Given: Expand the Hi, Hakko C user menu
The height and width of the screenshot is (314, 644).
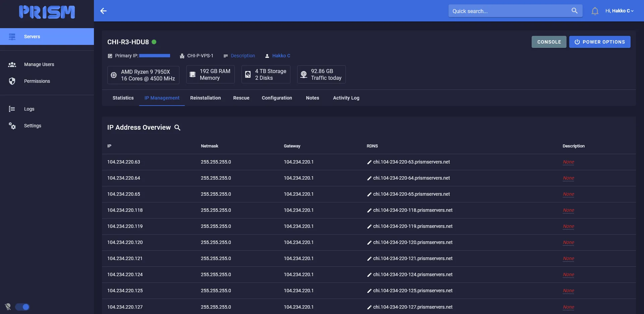Looking at the screenshot, I should point(619,11).
